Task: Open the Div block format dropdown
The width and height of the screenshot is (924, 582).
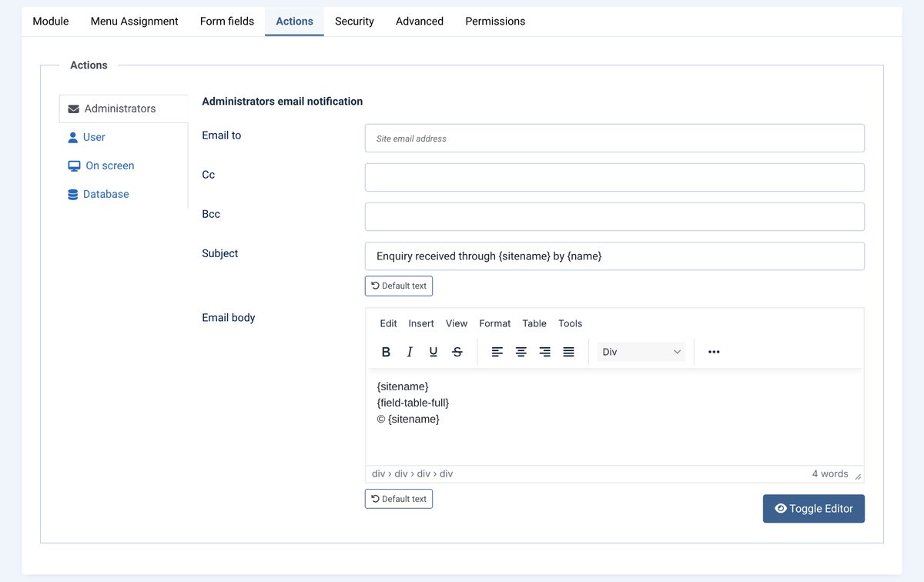Action: (641, 352)
